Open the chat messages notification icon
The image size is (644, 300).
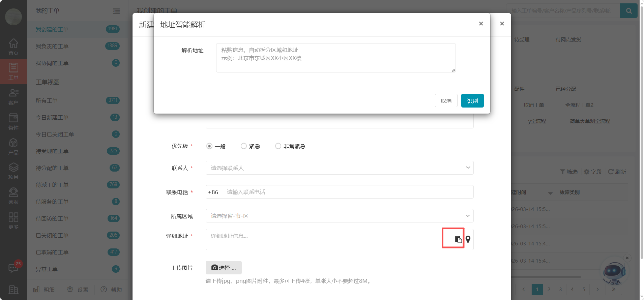point(13,268)
